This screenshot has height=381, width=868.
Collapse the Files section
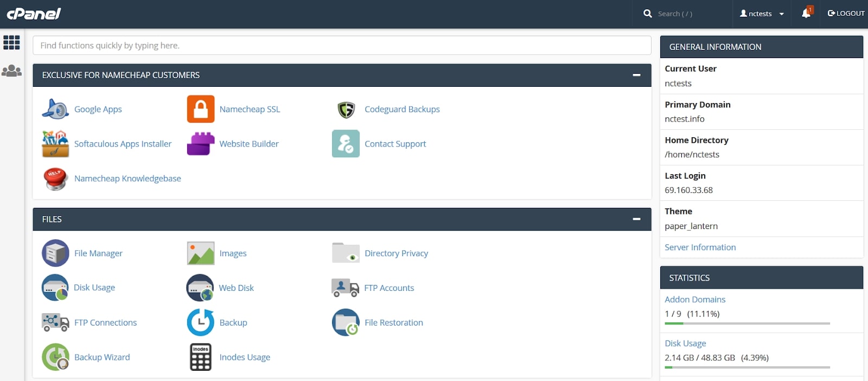tap(636, 219)
